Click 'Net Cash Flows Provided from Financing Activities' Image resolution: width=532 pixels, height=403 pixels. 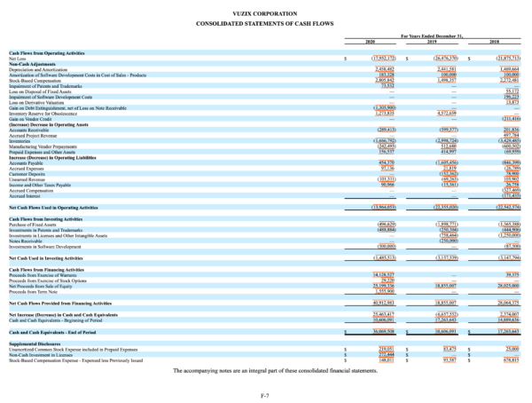coord(60,303)
